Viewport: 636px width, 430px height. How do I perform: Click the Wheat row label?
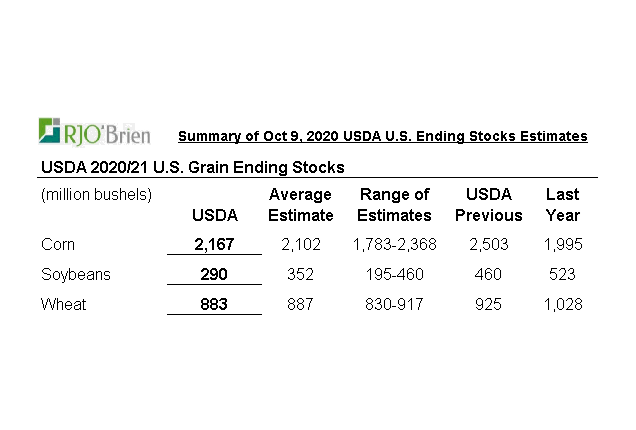point(61,304)
